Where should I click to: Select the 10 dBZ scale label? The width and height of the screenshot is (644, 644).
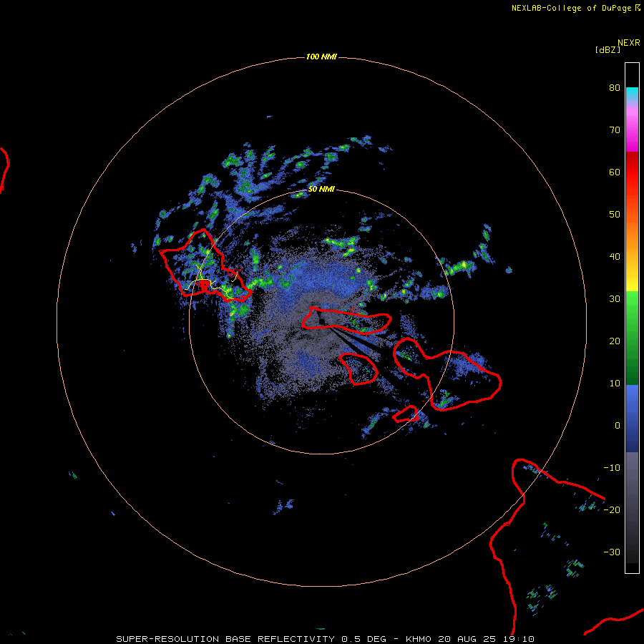pyautogui.click(x=615, y=384)
